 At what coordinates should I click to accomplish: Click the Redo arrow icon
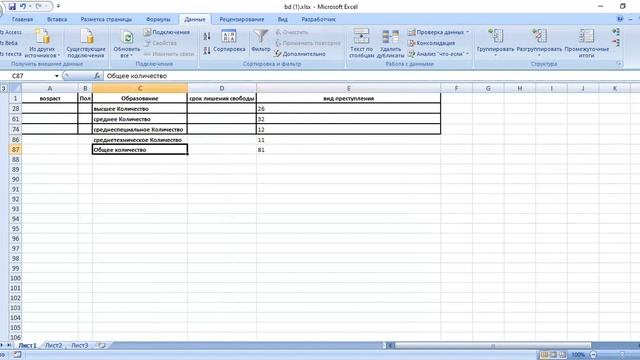click(39, 7)
